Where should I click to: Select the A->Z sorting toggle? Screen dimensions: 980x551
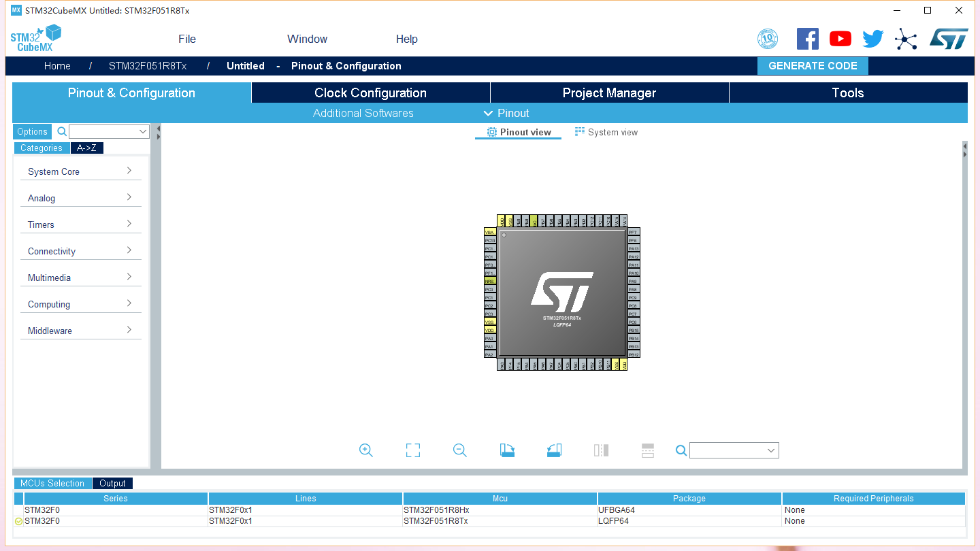pyautogui.click(x=86, y=148)
